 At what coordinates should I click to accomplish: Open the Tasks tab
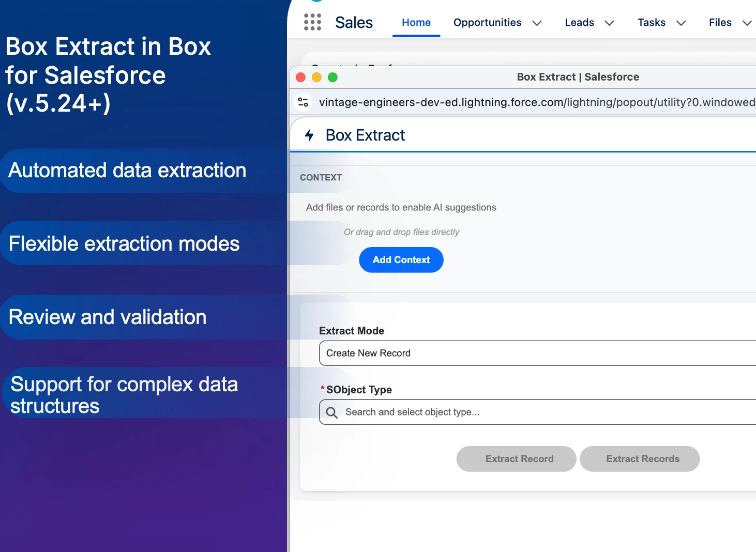652,23
